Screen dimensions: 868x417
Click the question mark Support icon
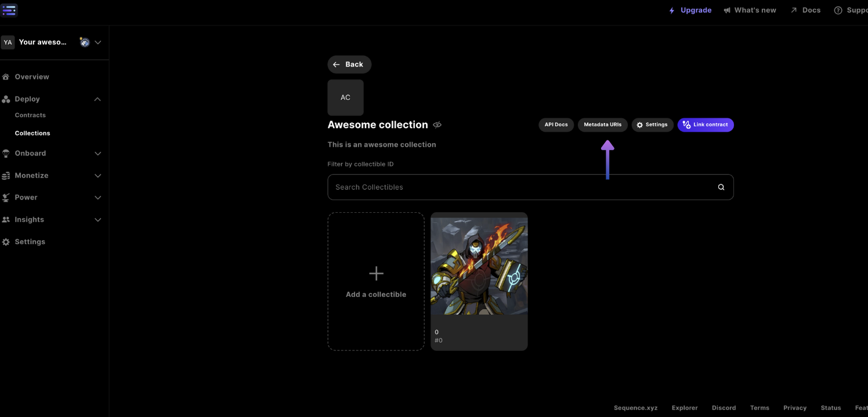pyautogui.click(x=838, y=10)
